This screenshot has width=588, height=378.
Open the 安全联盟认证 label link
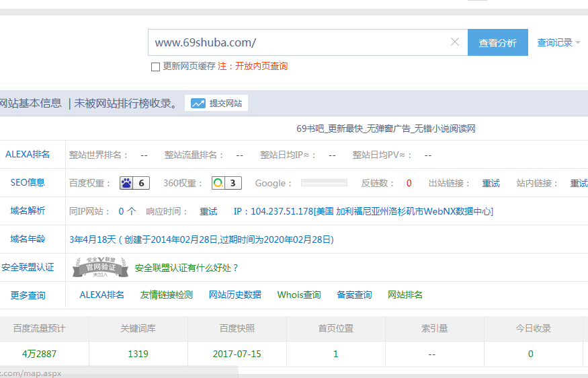point(28,267)
